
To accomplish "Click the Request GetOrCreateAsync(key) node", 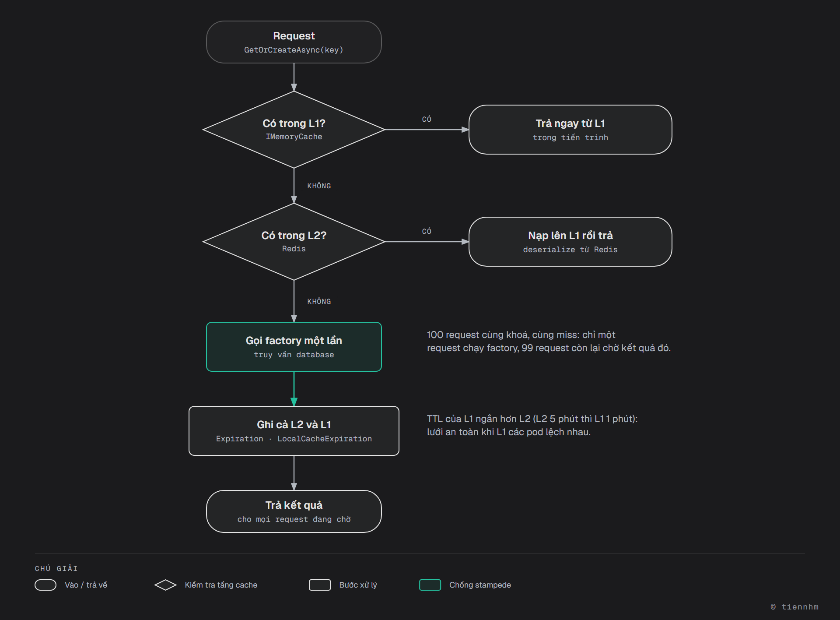I will 294,42.
